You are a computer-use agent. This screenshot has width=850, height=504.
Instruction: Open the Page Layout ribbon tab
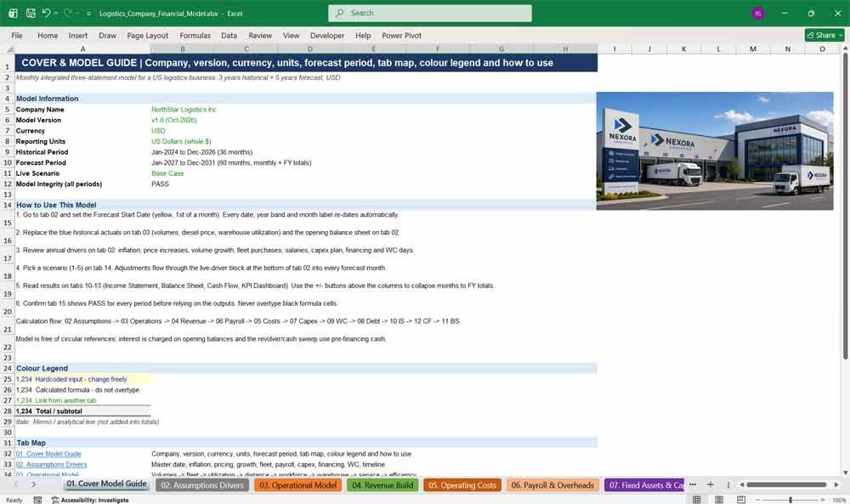(x=147, y=35)
